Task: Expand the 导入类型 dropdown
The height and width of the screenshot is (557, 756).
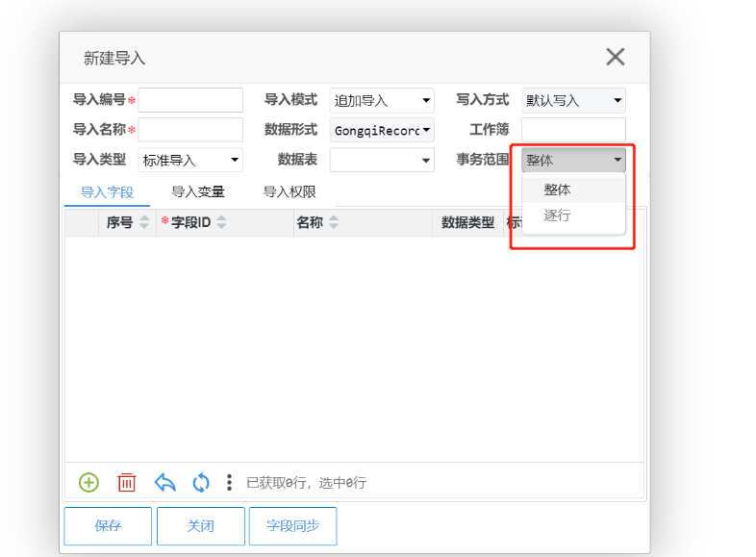Action: (190, 160)
